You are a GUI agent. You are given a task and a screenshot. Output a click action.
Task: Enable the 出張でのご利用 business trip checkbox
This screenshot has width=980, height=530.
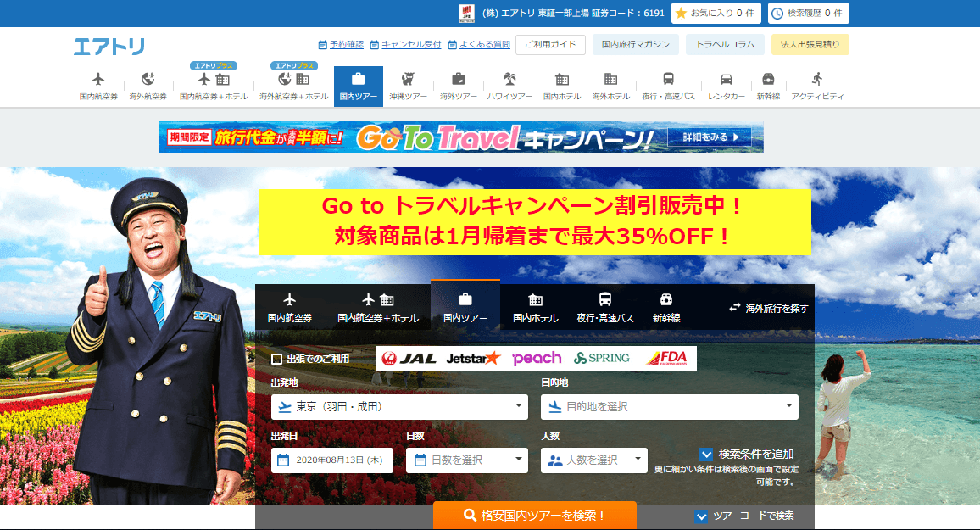275,359
